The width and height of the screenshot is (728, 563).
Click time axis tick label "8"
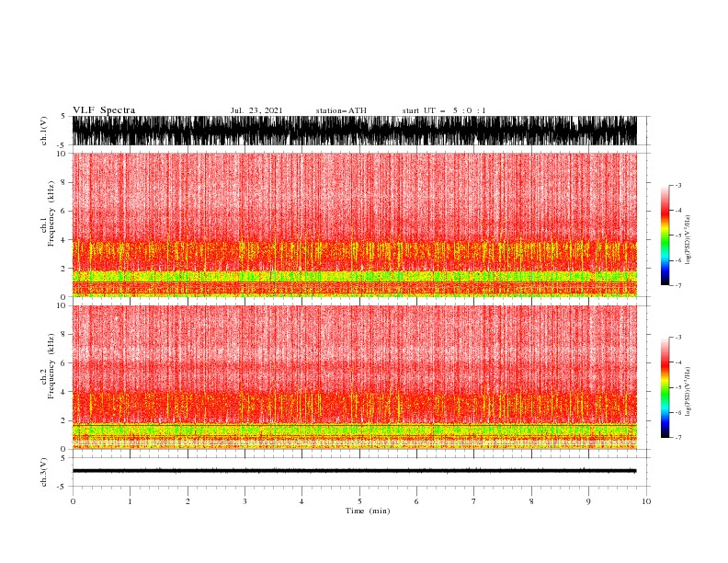(531, 501)
